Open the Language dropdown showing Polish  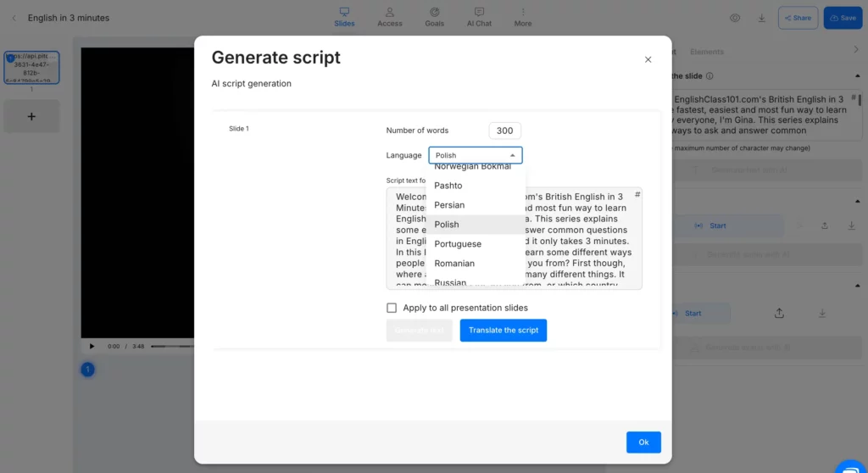[476, 155]
